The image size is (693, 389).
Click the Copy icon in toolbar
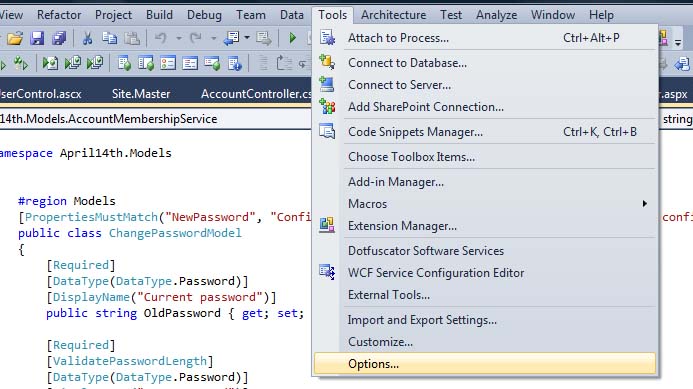click(110, 38)
